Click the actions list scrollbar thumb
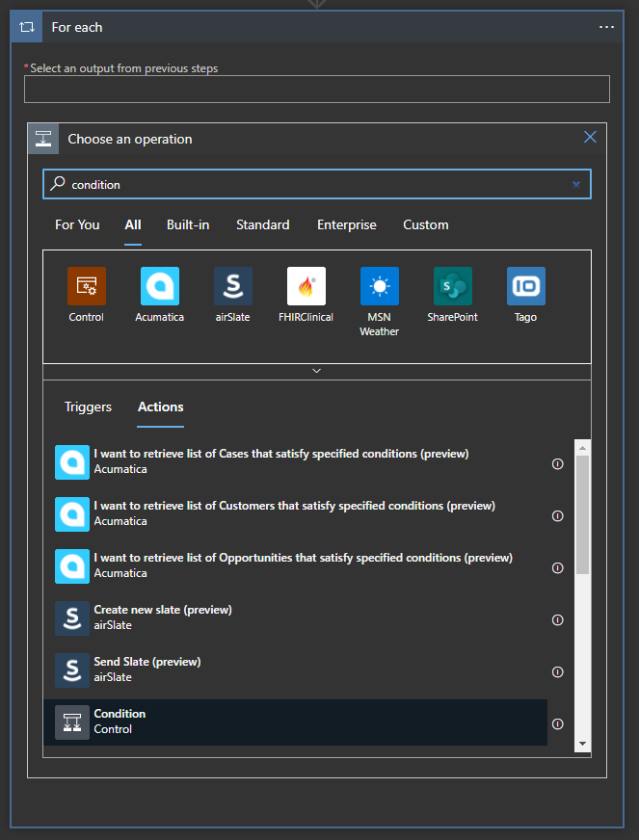Viewport: 639px width, 840px height. click(582, 514)
